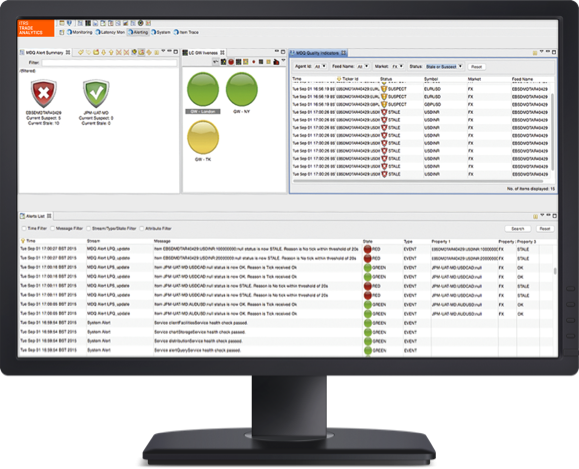Select the GBPUSD symbol cell
Screen dimensions: 579x469
tap(432, 105)
